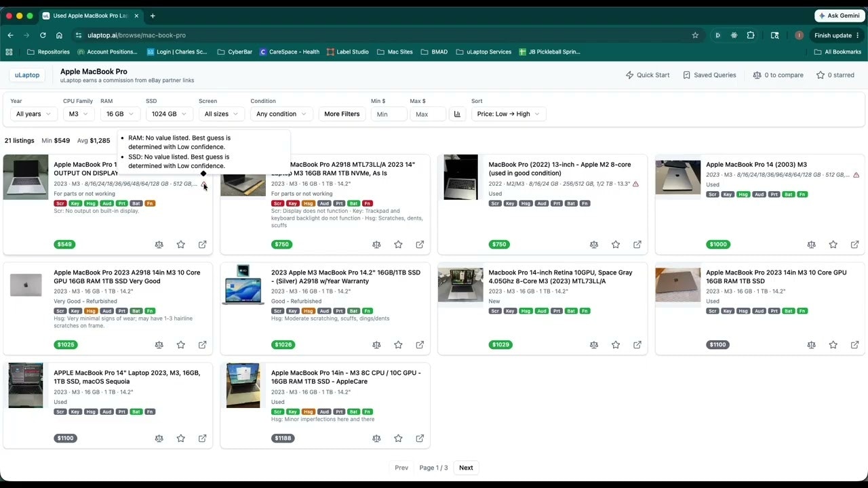Star the MacBook Pro 14 (2003) M3 listing
The height and width of the screenshot is (488, 868).
[833, 245]
